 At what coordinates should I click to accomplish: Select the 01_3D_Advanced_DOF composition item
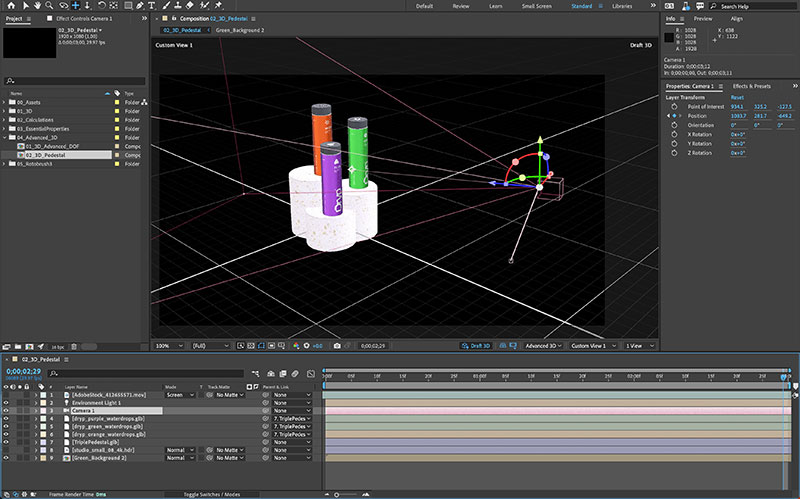(52, 146)
